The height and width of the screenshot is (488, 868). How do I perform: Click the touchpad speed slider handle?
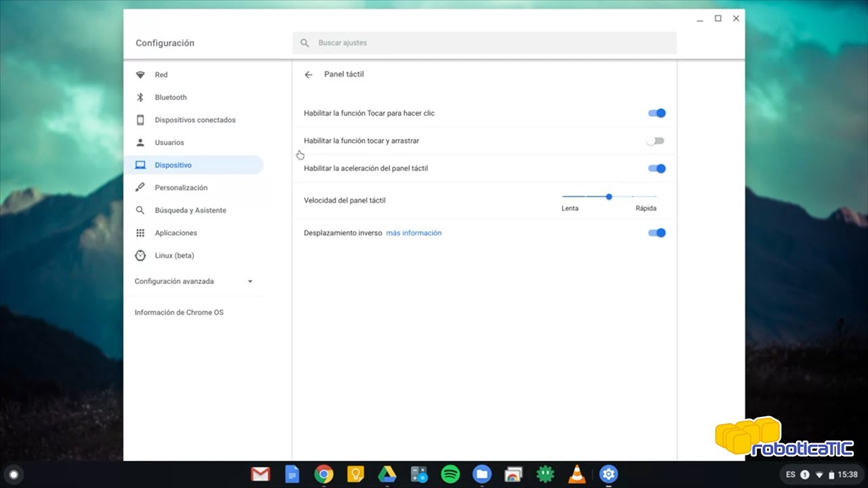pos(609,197)
